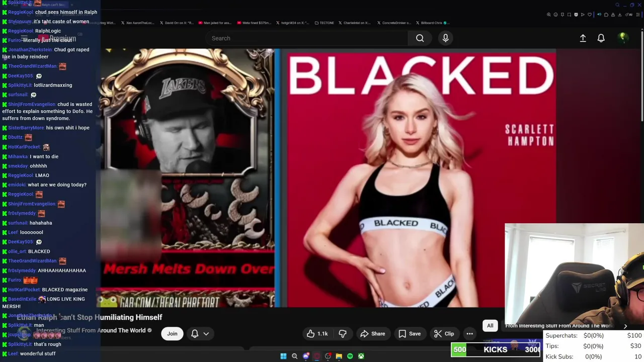
Task: Open File Explorer from taskbar
Action: coord(339,356)
